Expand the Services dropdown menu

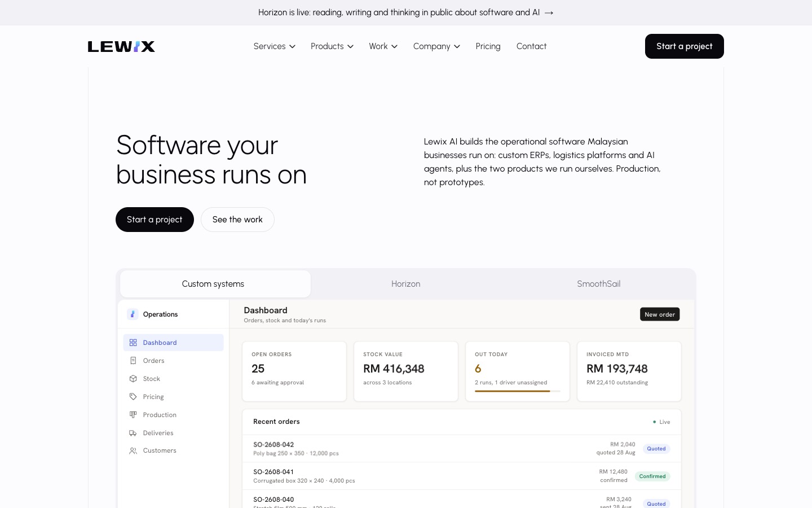click(275, 46)
